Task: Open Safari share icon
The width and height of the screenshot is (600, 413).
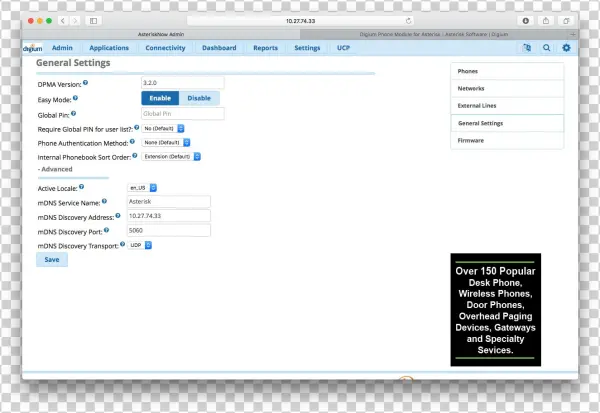Action: [x=546, y=21]
